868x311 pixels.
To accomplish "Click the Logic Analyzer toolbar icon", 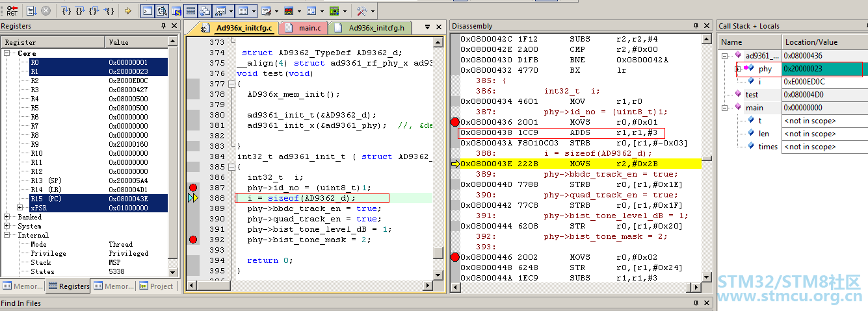I will (289, 11).
